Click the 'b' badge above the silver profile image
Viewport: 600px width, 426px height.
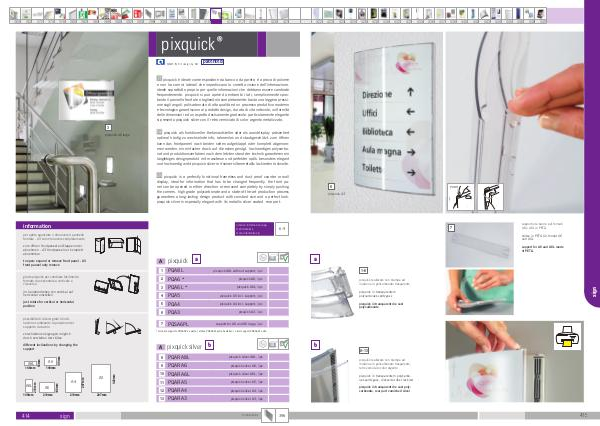tap(315, 345)
